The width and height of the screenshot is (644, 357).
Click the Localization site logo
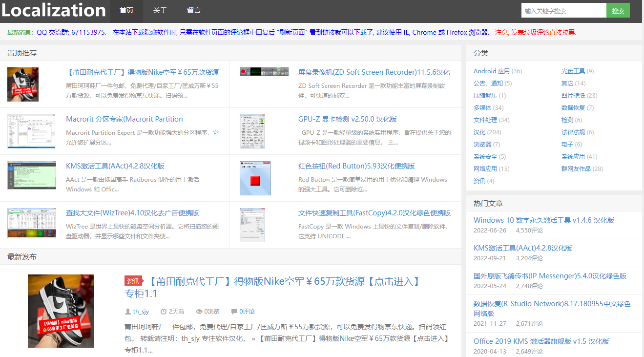click(54, 10)
